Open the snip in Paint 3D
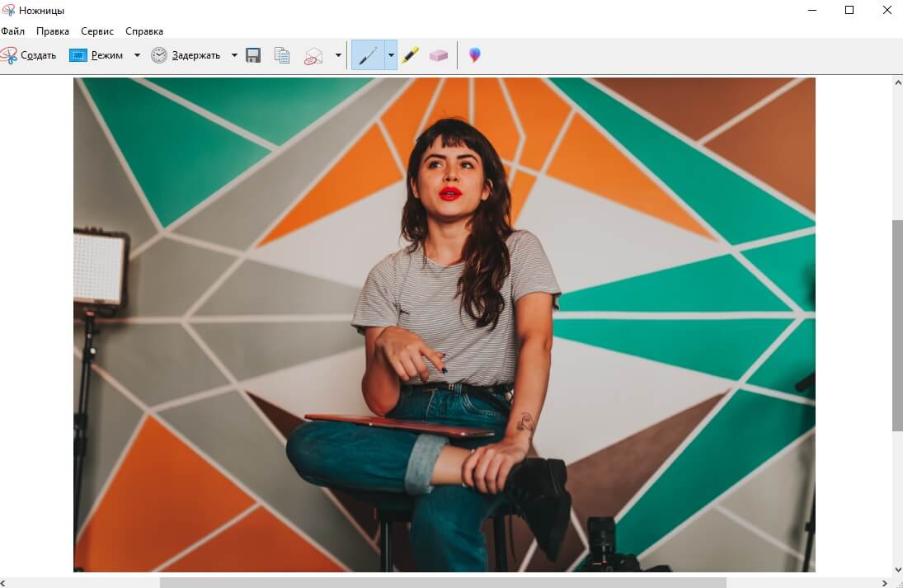Viewport: 903px width, 588px height. (474, 55)
